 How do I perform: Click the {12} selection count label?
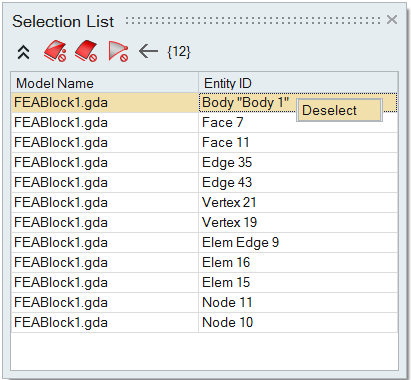coord(179,52)
